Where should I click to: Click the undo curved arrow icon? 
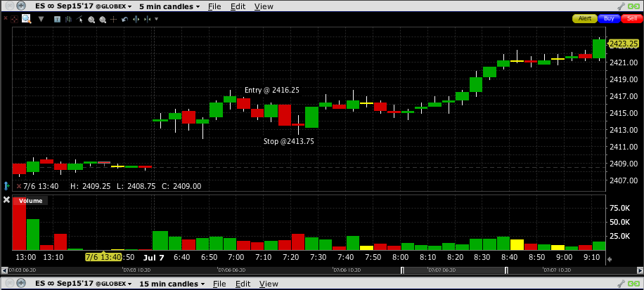pos(125,19)
